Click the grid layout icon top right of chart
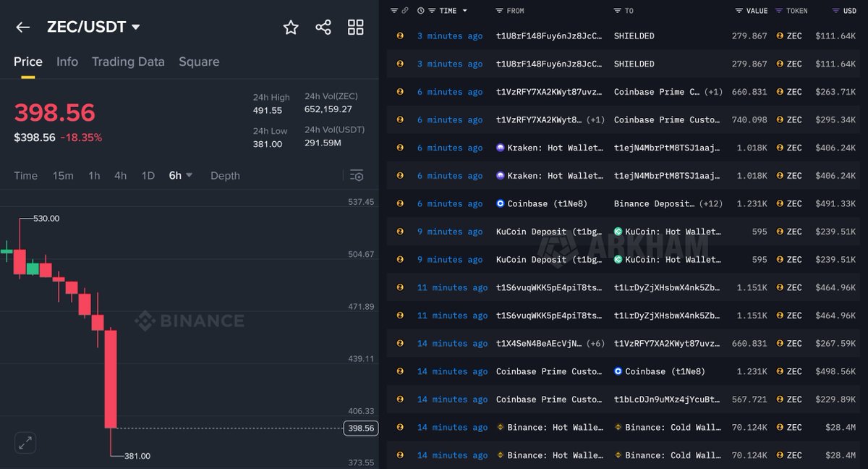The width and height of the screenshot is (868, 469). [x=355, y=27]
